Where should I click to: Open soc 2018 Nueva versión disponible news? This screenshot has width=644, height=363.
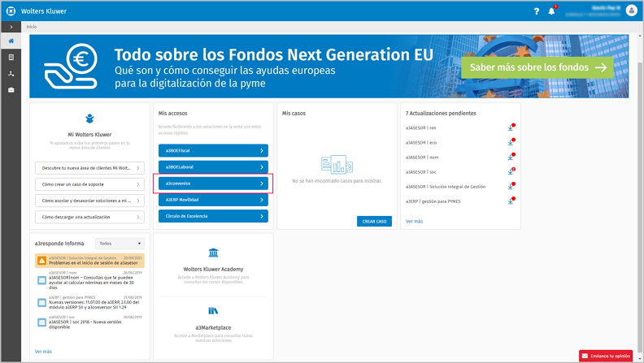coord(89,322)
